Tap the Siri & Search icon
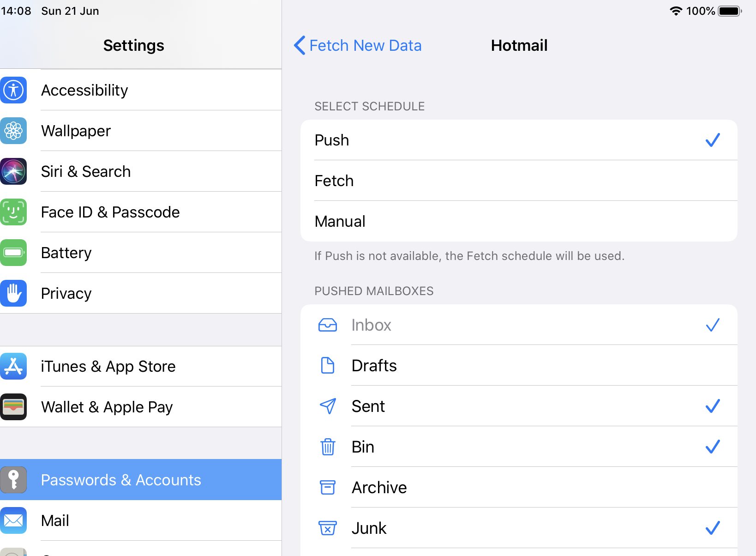Screen dimensions: 756x556 pos(13,171)
